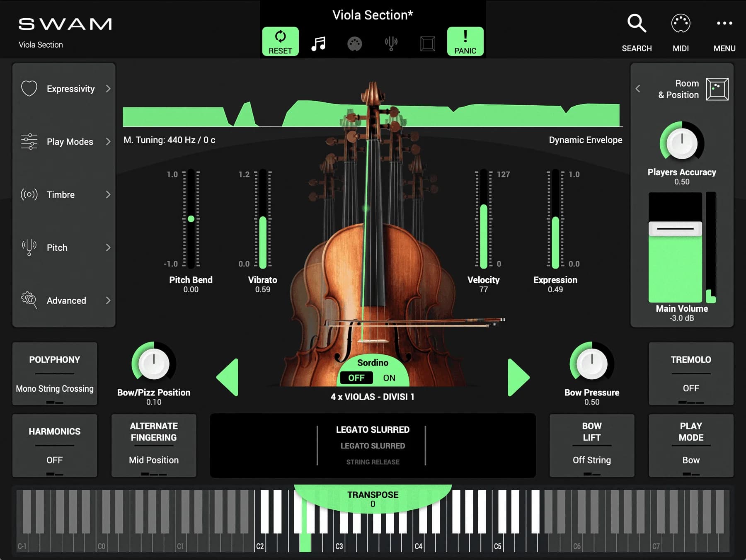746x560 pixels.
Task: Click the palette icon in top toolbar
Action: click(354, 44)
